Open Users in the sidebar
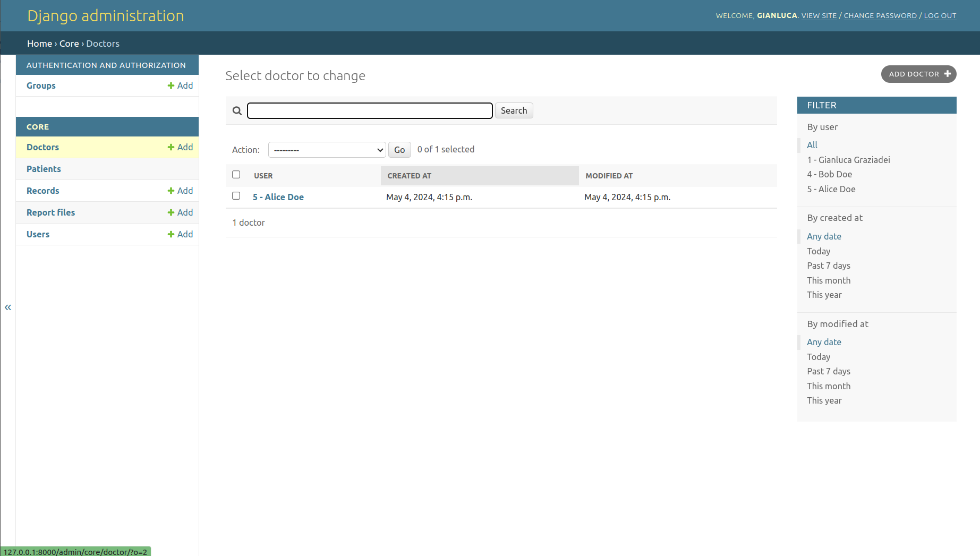 tap(38, 234)
